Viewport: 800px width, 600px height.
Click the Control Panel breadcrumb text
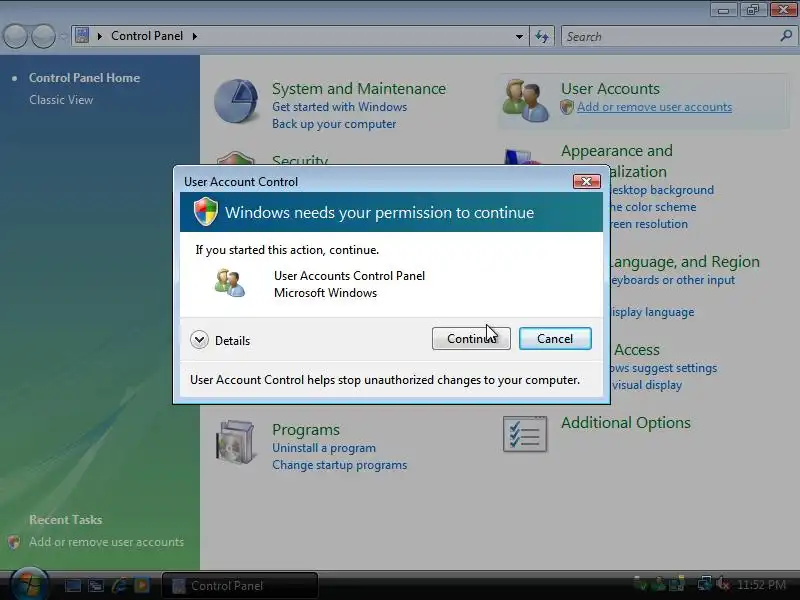tap(147, 36)
